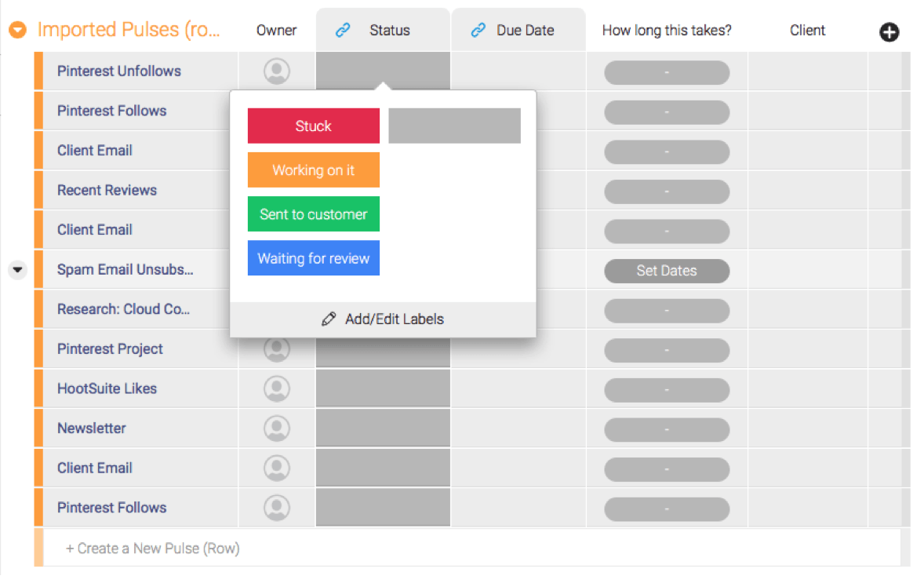This screenshot has height=576, width=924.
Task: Click owner avatar for Pinterest Project
Action: click(x=276, y=350)
